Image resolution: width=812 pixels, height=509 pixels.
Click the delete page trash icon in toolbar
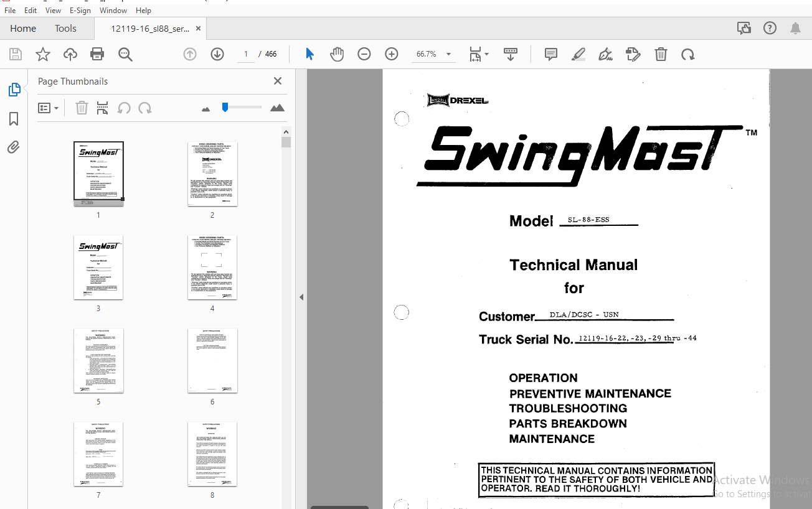(x=661, y=54)
